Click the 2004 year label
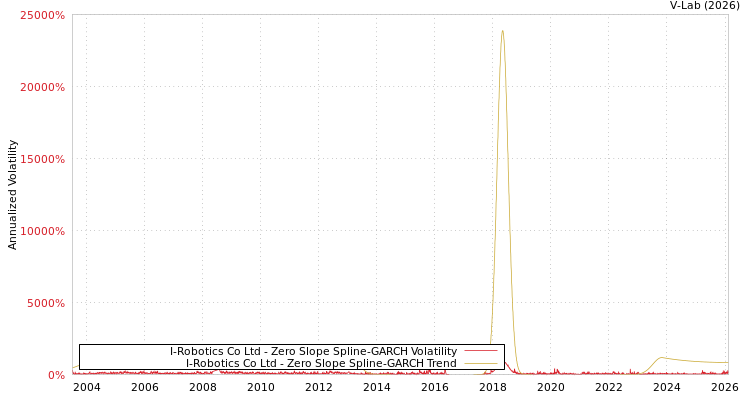The image size is (750, 400). pos(87,387)
